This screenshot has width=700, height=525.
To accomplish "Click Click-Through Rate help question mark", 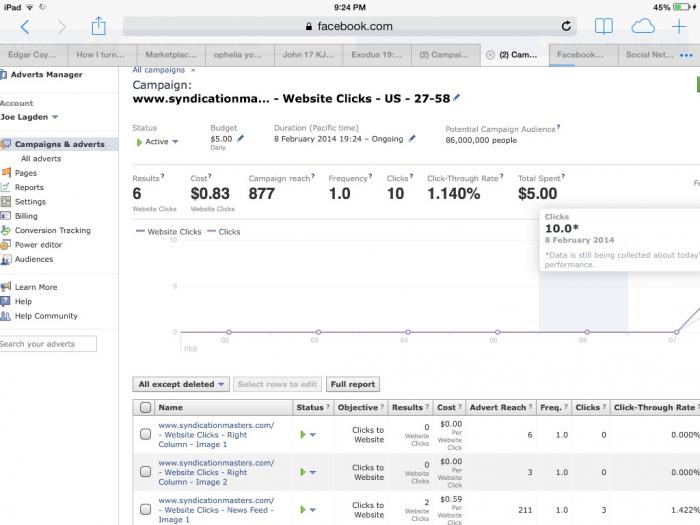I will pyautogui.click(x=501, y=176).
